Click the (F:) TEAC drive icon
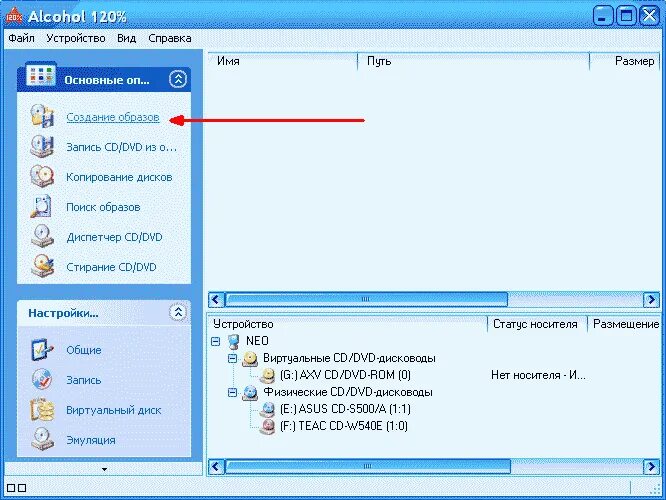The height and width of the screenshot is (500, 666). pyautogui.click(x=268, y=426)
